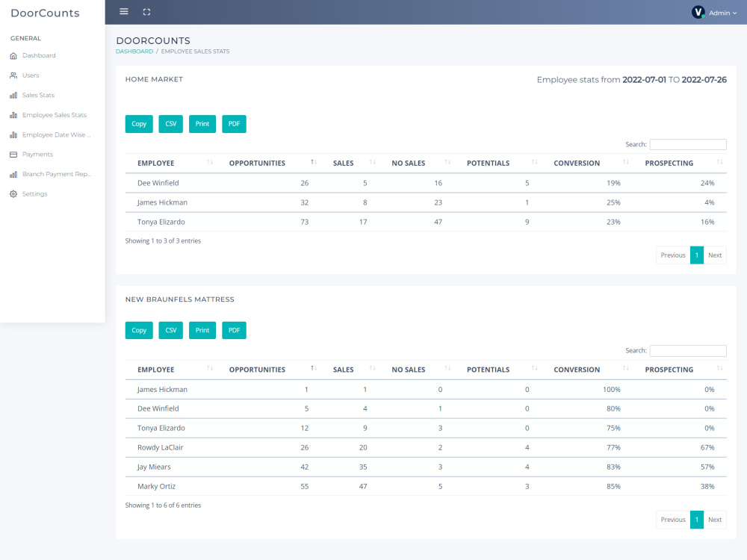Click the Employee Sales Stats chart icon
Image resolution: width=747 pixels, height=560 pixels.
(13, 115)
